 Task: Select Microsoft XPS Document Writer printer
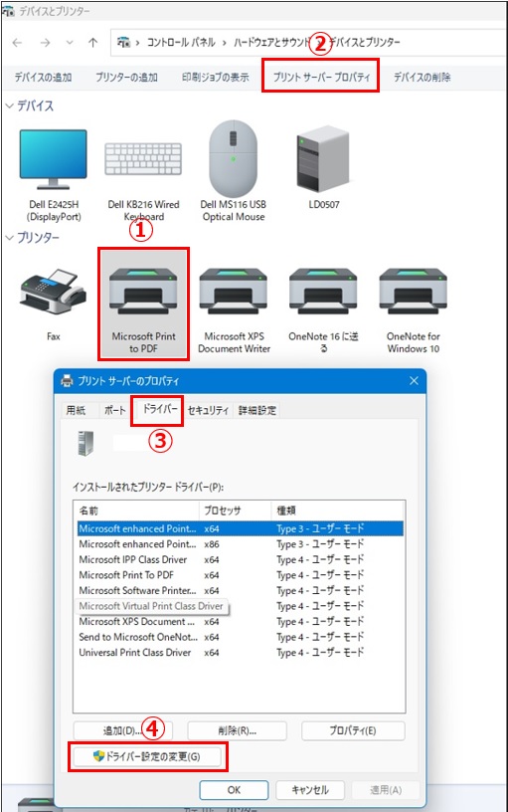coord(234,309)
